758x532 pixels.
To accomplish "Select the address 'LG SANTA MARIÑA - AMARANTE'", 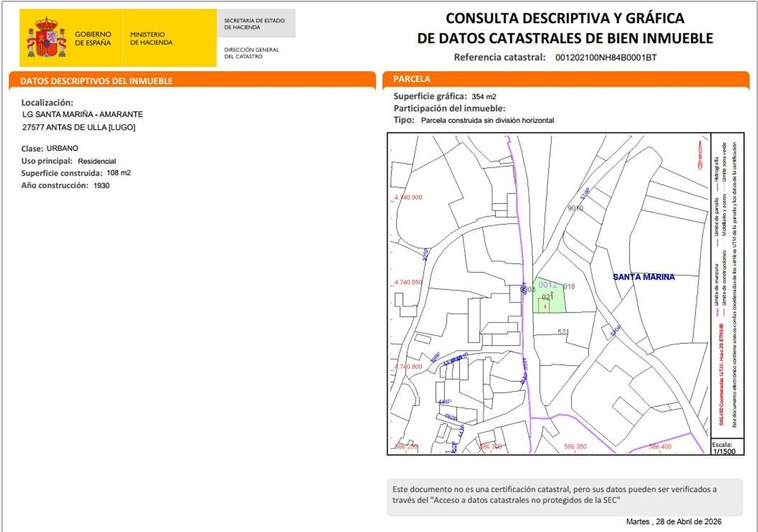I will point(82,114).
